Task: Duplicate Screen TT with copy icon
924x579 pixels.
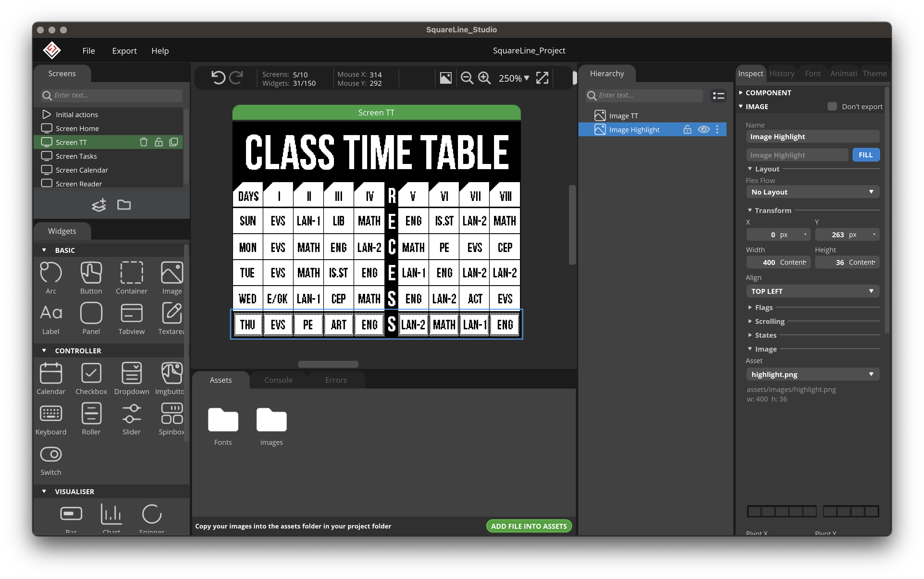Action: 174,142
